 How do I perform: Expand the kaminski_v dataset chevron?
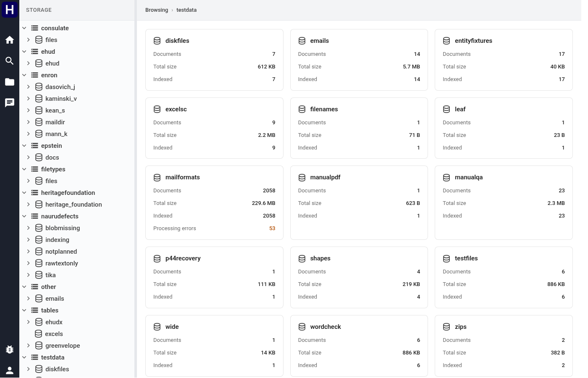(x=28, y=99)
